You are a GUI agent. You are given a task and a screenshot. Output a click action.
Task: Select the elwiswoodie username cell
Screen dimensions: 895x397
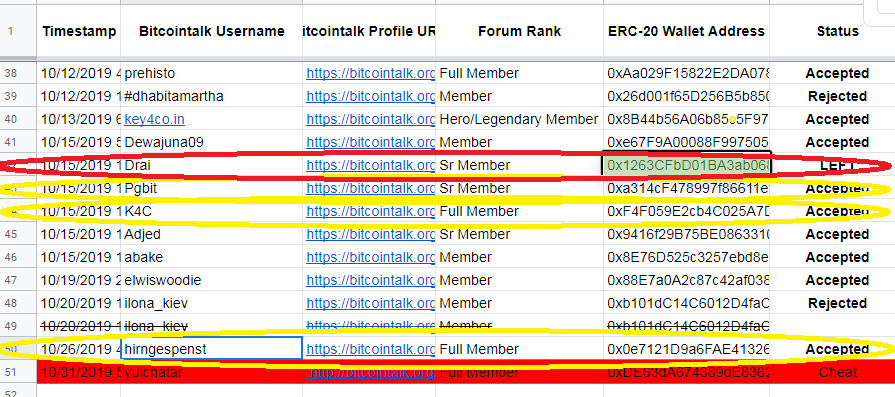[211, 280]
